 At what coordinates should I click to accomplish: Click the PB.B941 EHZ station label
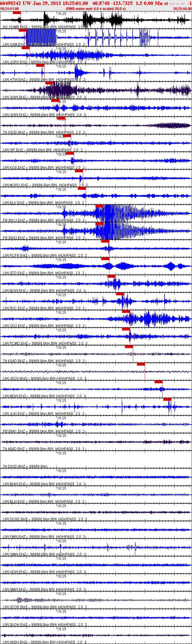coord(14,431)
